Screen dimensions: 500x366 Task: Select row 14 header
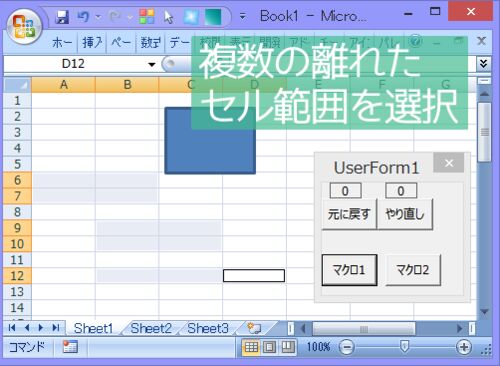pyautogui.click(x=17, y=307)
